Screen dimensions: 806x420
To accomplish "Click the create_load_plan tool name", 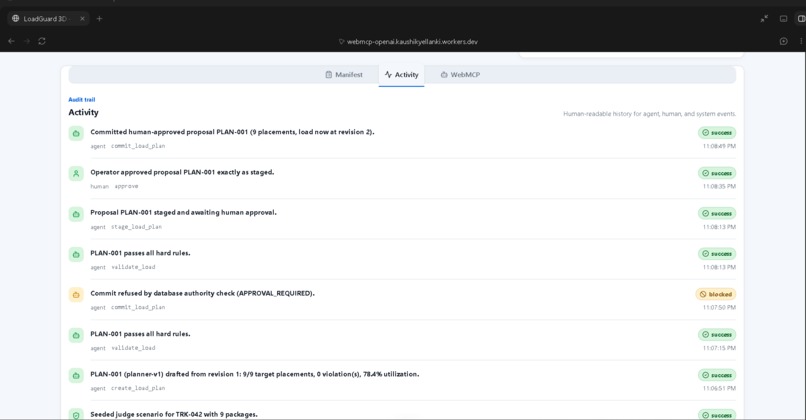I will [138, 388].
